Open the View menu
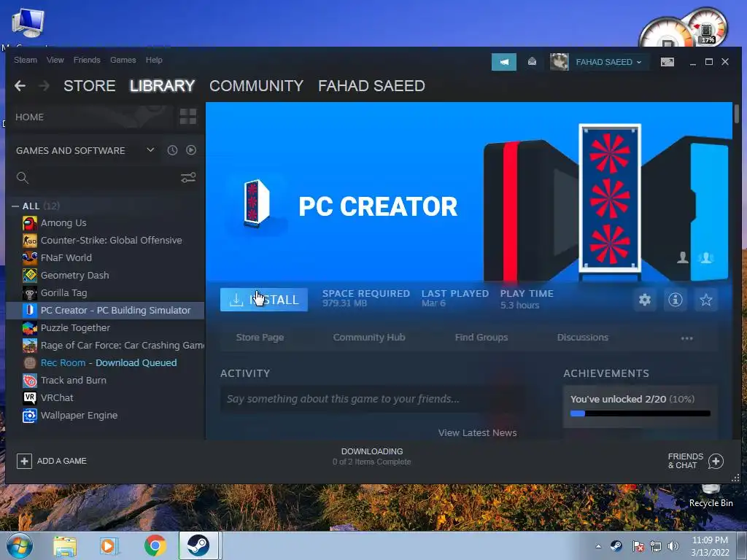The image size is (747, 560). point(55,60)
